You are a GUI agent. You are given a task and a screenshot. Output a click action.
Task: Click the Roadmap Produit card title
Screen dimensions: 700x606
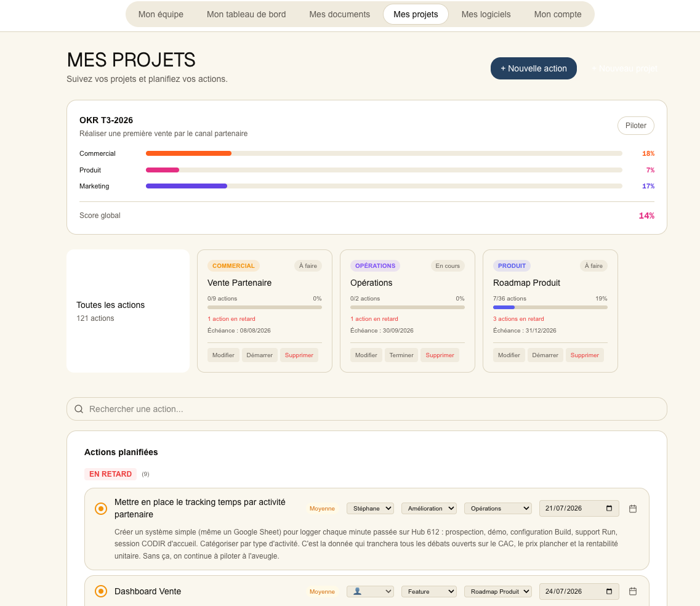point(526,283)
